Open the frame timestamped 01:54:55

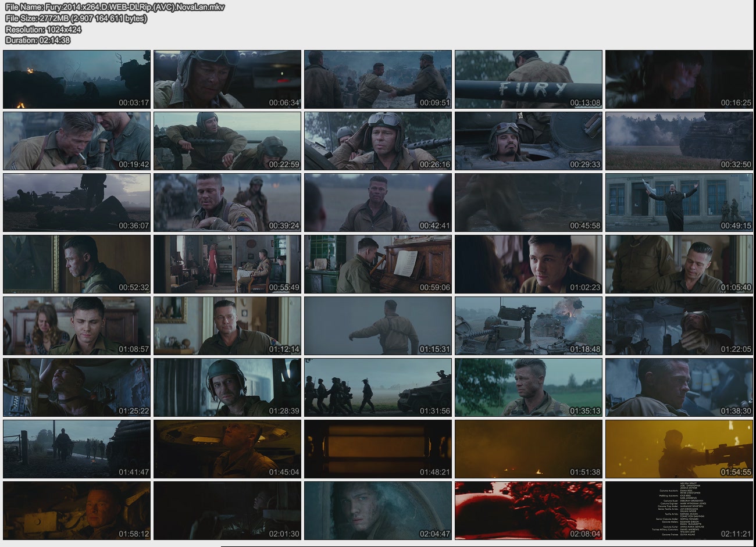pos(679,449)
